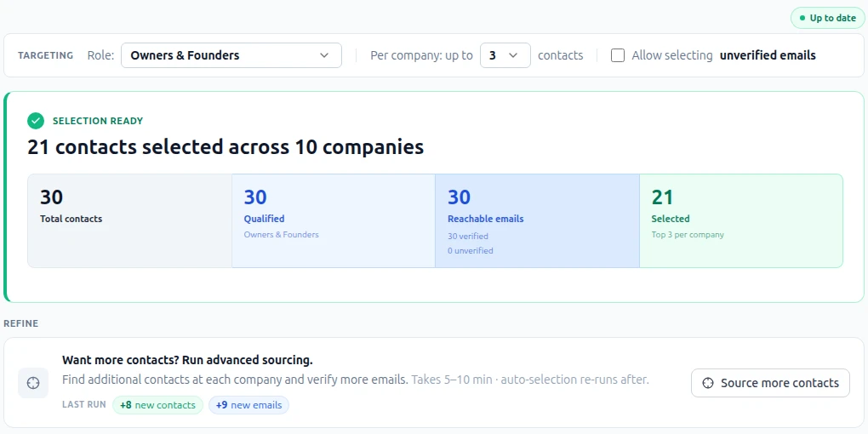
Task: Select the Total contacts stat card
Action: (x=129, y=221)
